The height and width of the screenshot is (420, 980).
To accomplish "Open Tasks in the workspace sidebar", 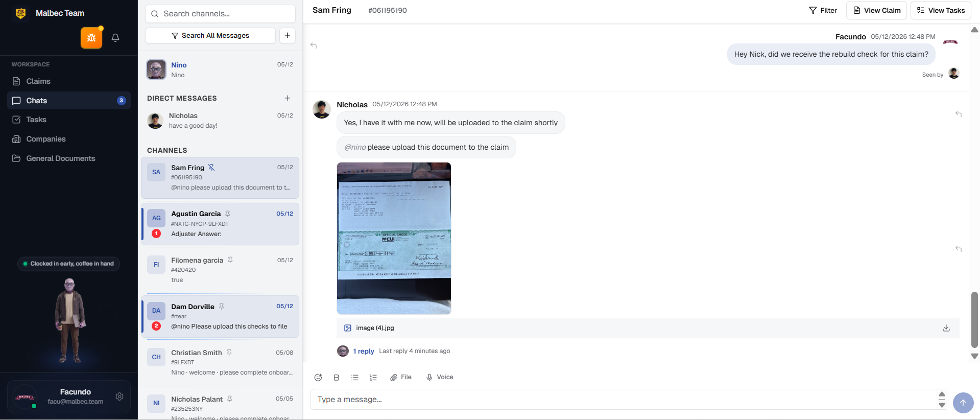I will point(69,120).
